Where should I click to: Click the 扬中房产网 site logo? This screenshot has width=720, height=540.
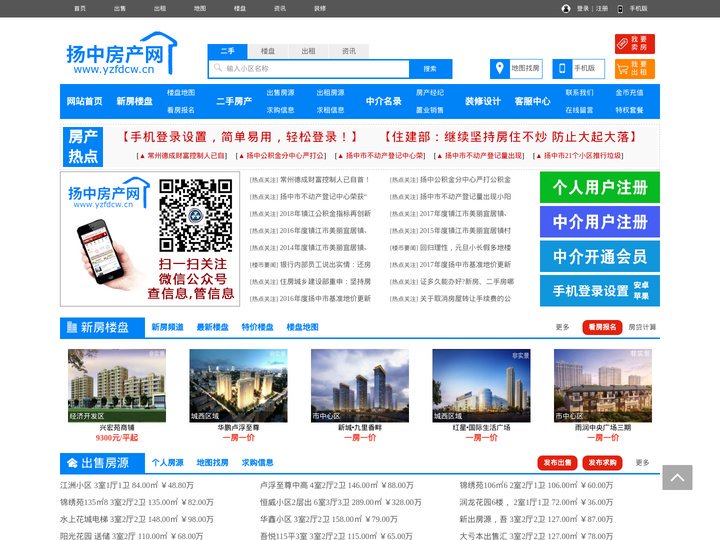click(121, 54)
